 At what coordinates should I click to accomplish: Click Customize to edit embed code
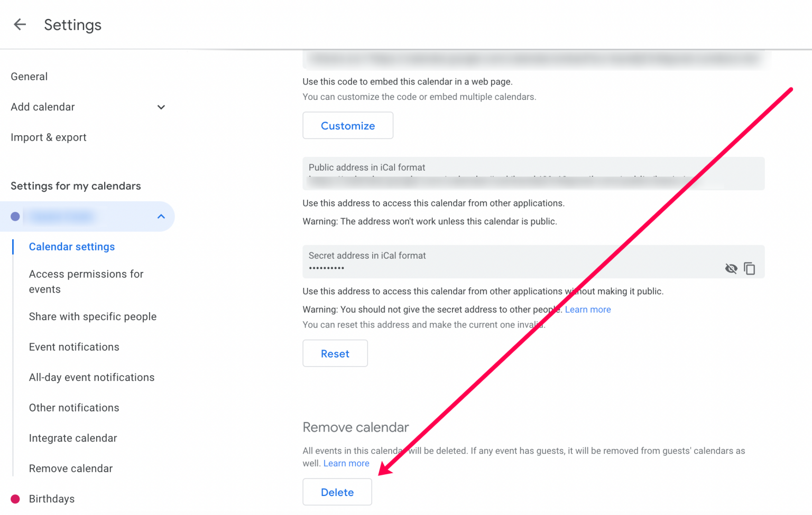click(347, 125)
